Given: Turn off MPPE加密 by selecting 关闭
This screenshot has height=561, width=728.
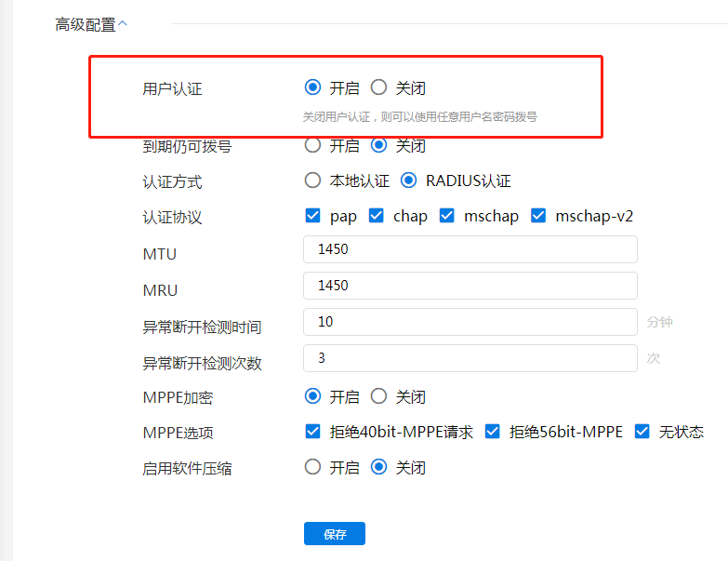Looking at the screenshot, I should click(x=379, y=396).
